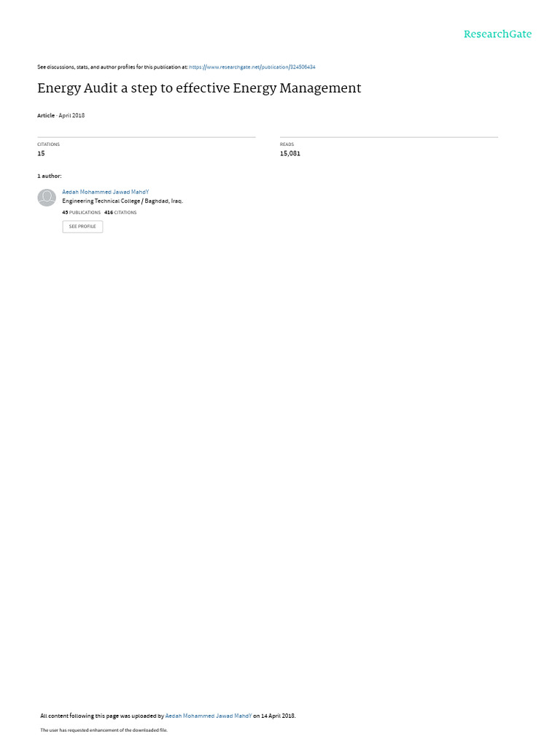Image resolution: width=560 pixels, height=747 pixels.
Task: Click the April 2018 publication date
Action: 71,115
